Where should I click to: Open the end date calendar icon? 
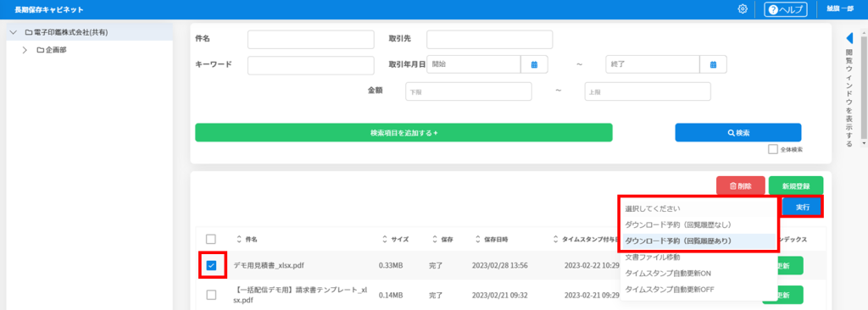tap(714, 64)
